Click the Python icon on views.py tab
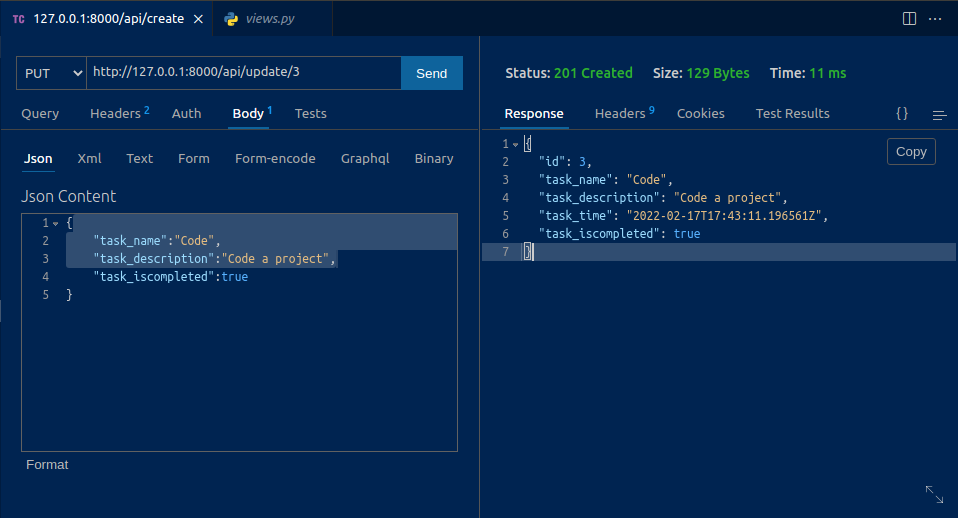 pos(232,19)
